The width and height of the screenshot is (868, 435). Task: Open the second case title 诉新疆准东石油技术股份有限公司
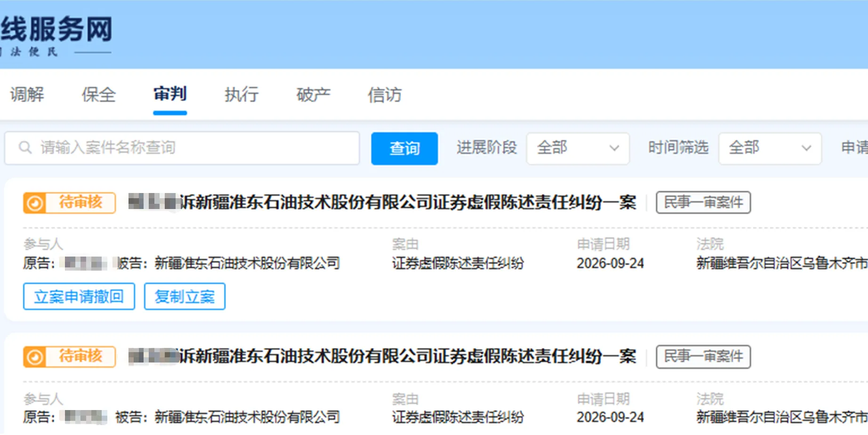[x=382, y=356]
